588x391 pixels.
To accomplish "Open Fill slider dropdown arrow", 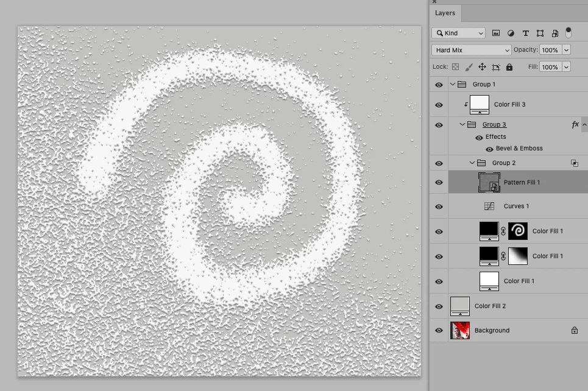I will pyautogui.click(x=566, y=67).
